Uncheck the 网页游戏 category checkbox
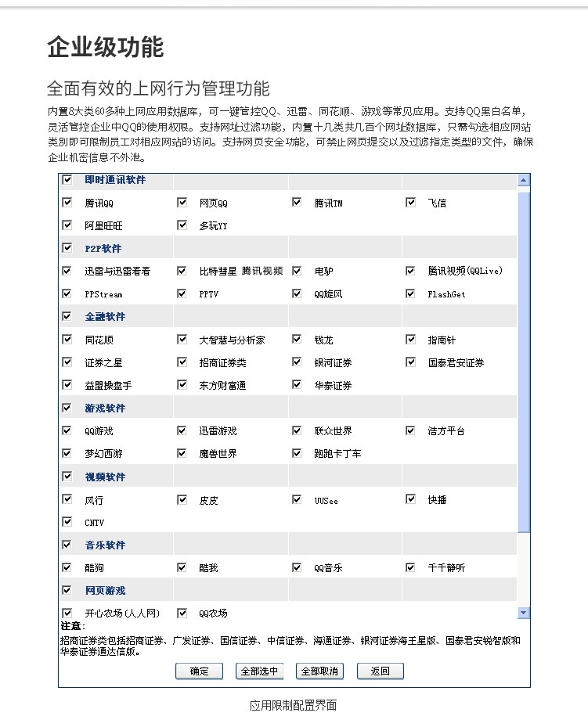 click(x=67, y=590)
